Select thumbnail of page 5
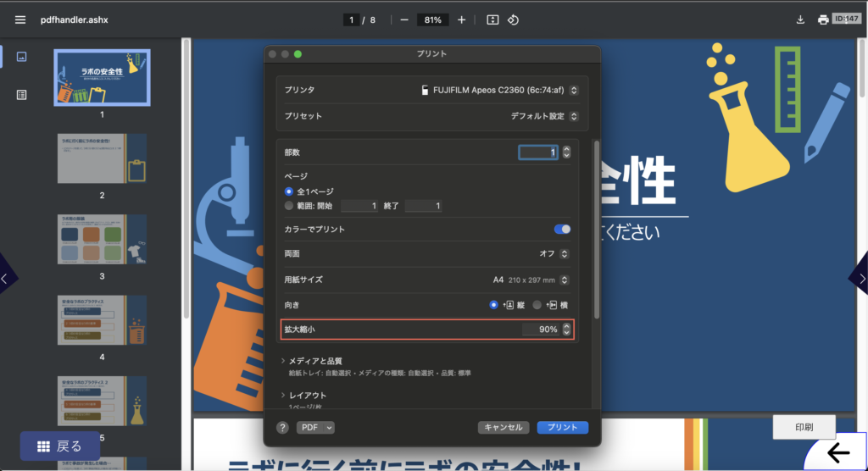 point(102,401)
